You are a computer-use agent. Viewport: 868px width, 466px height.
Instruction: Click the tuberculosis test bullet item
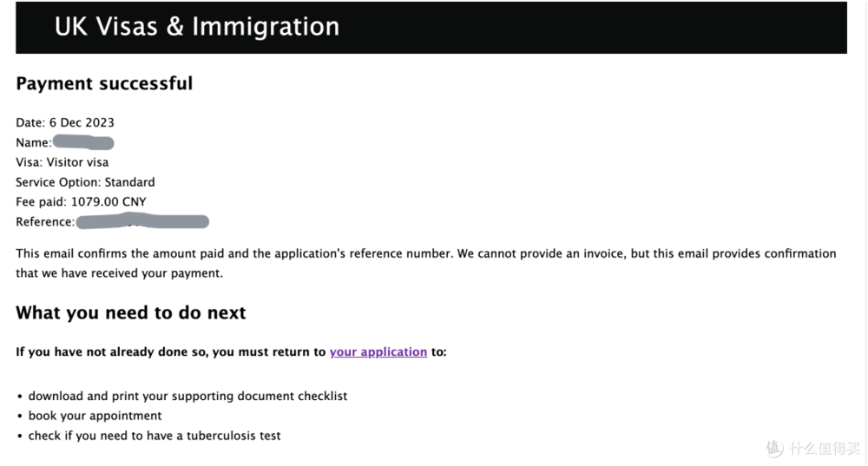(155, 436)
